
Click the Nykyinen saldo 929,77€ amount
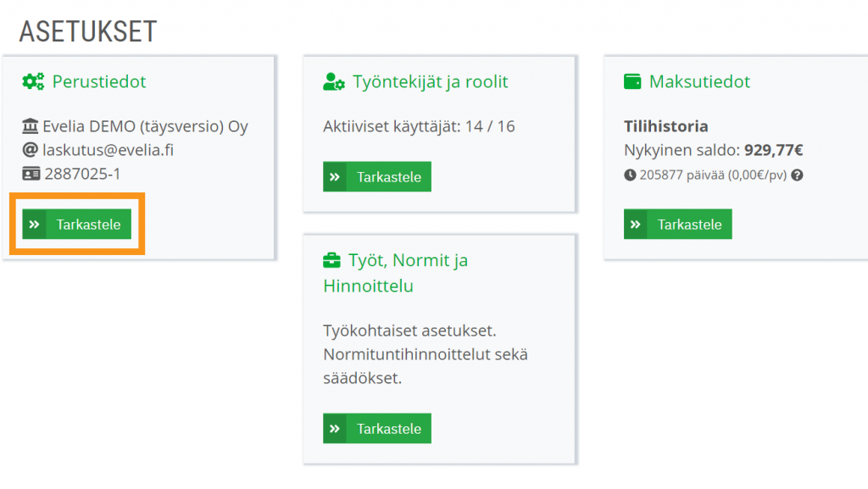773,150
